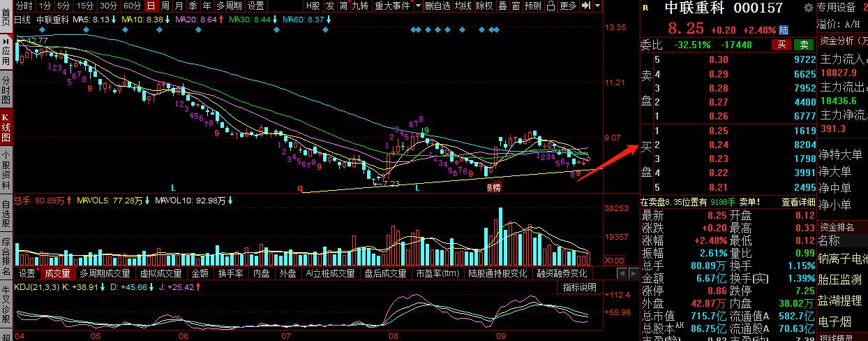868x341 pixels.
Task: Select the 成交量 indicator tab
Action: click(58, 273)
